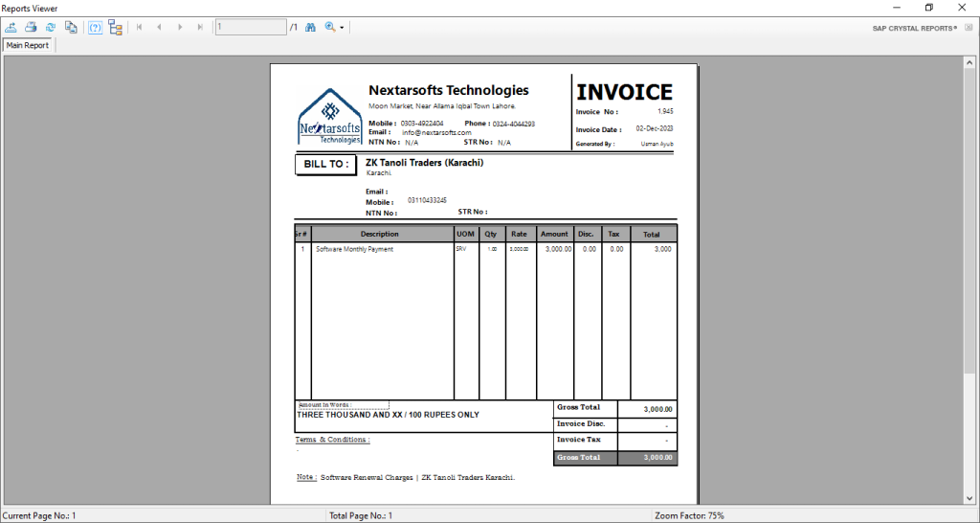Click the company name Nextarsofts Technologies
The width and height of the screenshot is (980, 523).
[x=448, y=90]
